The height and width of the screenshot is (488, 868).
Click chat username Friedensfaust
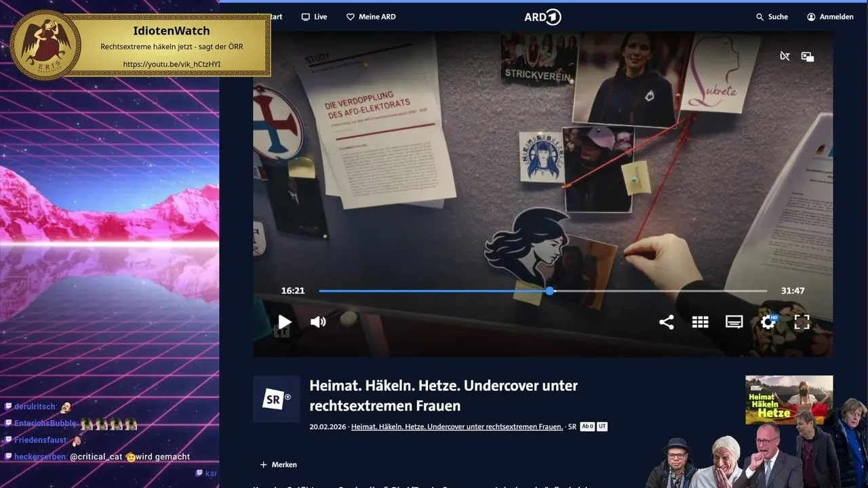(40, 440)
